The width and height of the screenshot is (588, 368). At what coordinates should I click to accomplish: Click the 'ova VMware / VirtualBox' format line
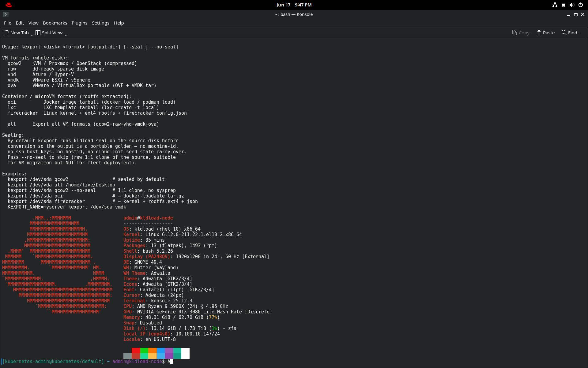(x=82, y=86)
